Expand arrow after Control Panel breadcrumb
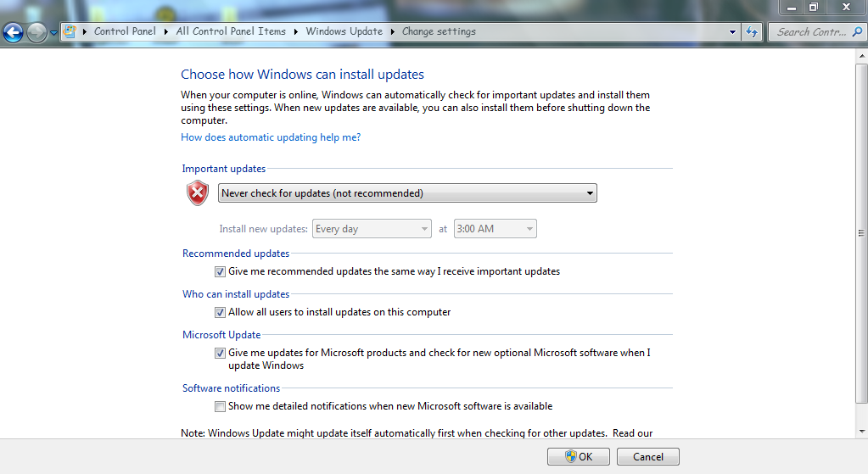This screenshot has height=474, width=868. pos(166,31)
